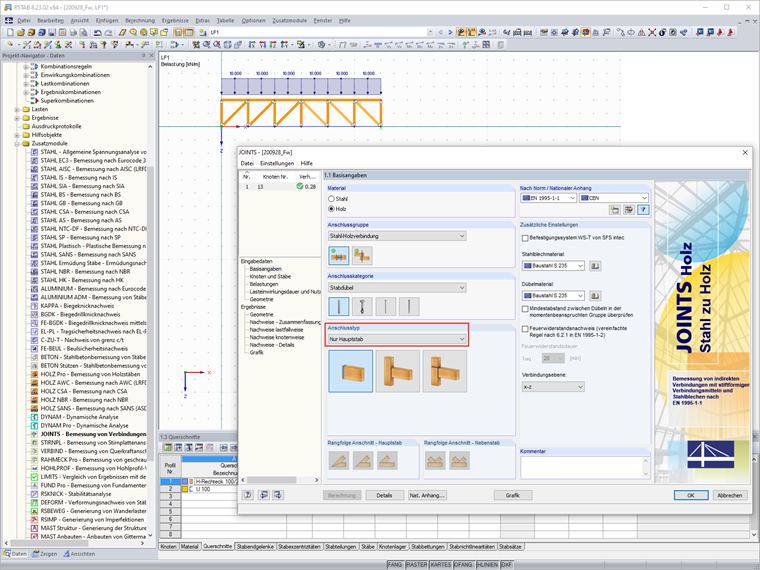
Task: Click the help icon at dialog bottom-left
Action: click(249, 495)
